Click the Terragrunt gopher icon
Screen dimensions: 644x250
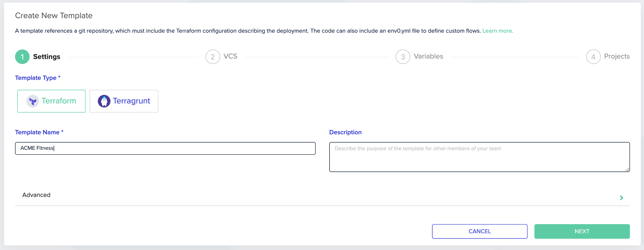tap(104, 101)
